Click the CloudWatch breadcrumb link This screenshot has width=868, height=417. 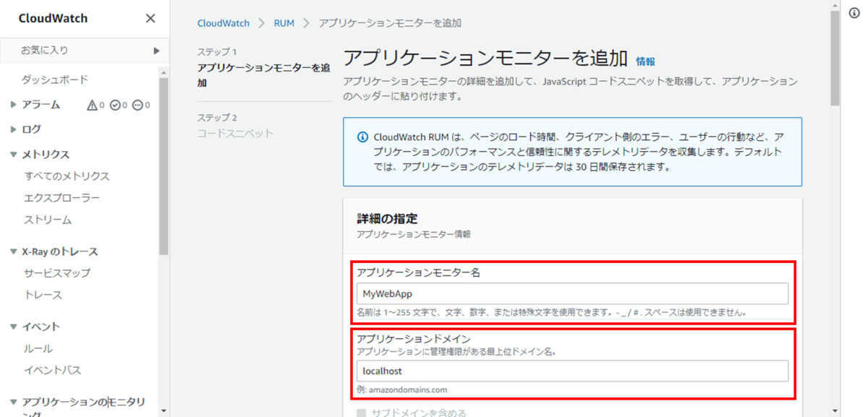(x=223, y=23)
